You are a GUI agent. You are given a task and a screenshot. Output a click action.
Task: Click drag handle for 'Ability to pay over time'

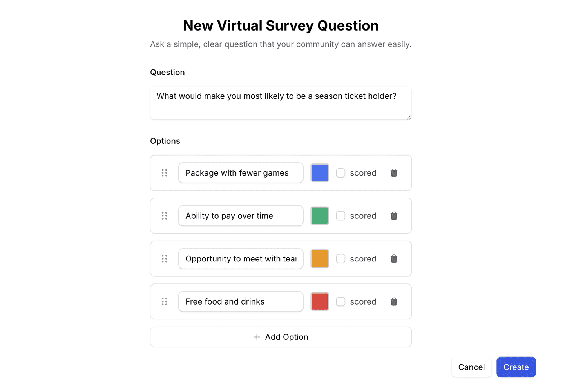[x=165, y=216]
